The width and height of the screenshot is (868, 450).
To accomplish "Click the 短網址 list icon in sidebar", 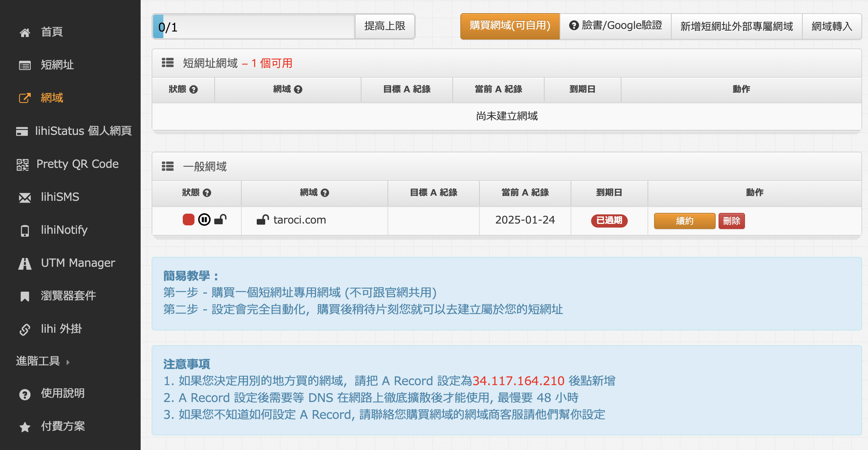I will coord(25,66).
